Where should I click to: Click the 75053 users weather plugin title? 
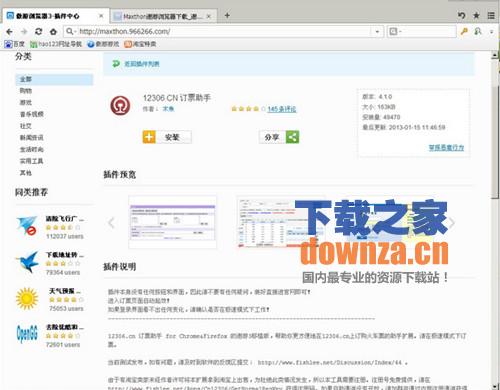65,291
